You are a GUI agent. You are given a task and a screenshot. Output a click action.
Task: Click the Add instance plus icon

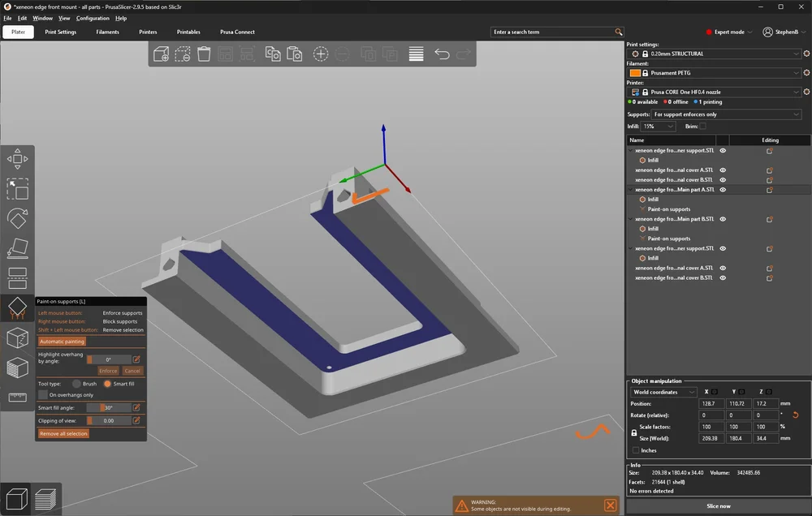[x=321, y=54]
